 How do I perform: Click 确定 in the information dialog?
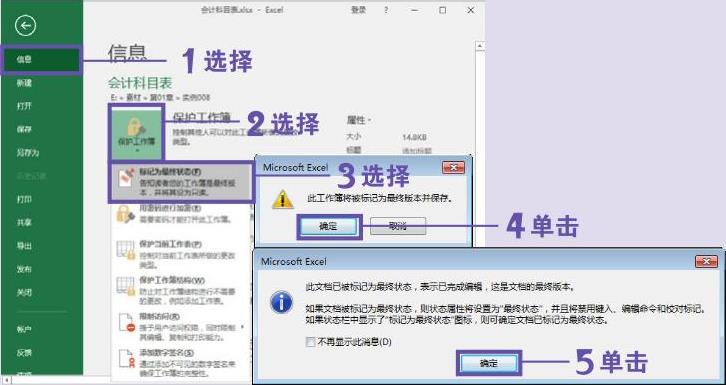(x=488, y=363)
